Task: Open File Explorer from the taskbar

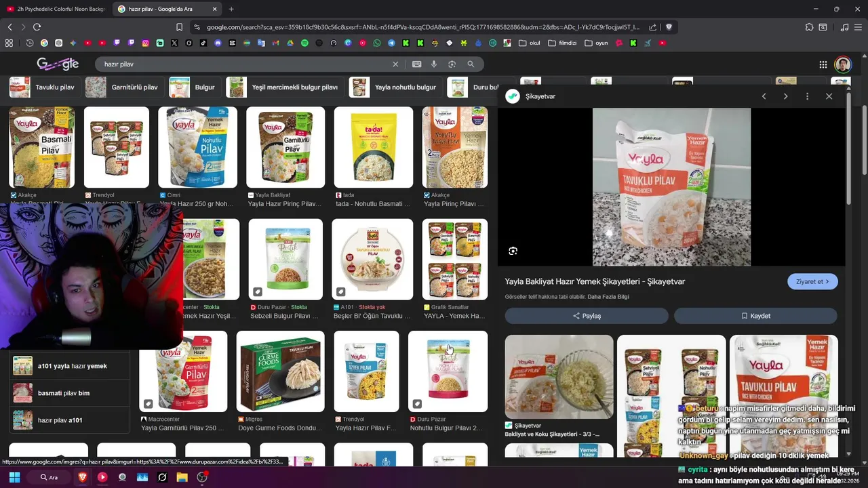Action: (x=182, y=477)
